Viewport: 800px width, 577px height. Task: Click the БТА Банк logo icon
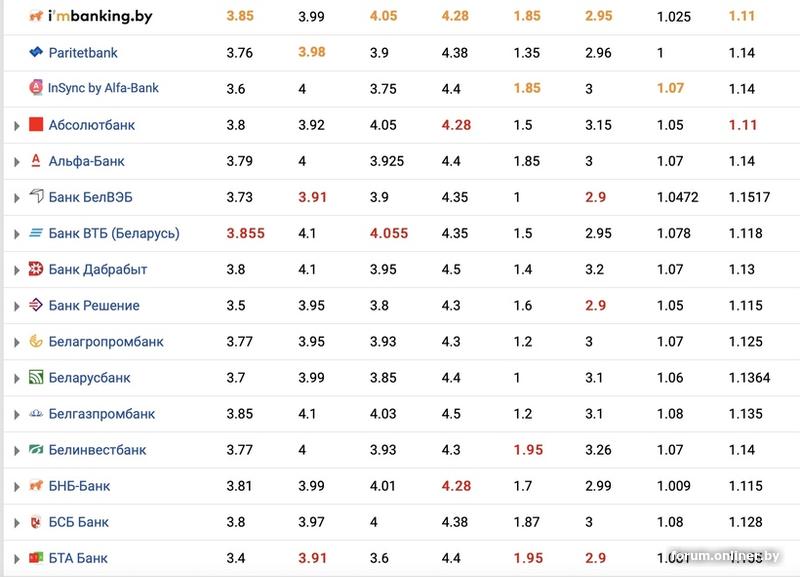(x=36, y=558)
